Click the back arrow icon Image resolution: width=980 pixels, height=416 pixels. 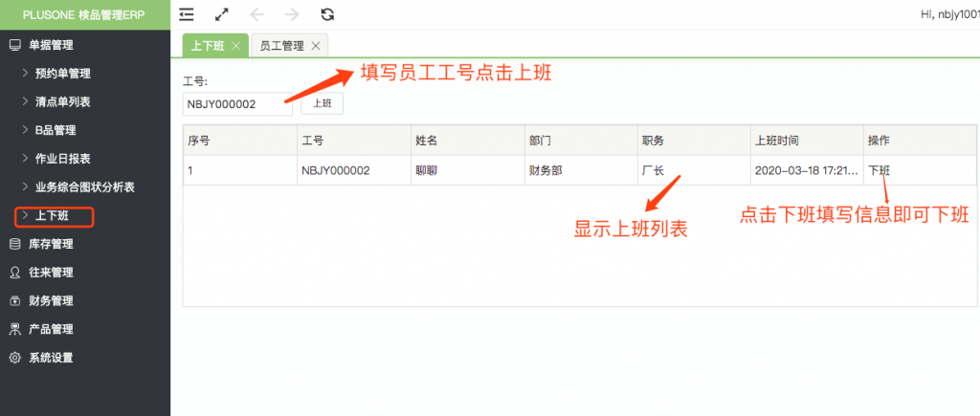coord(256,15)
